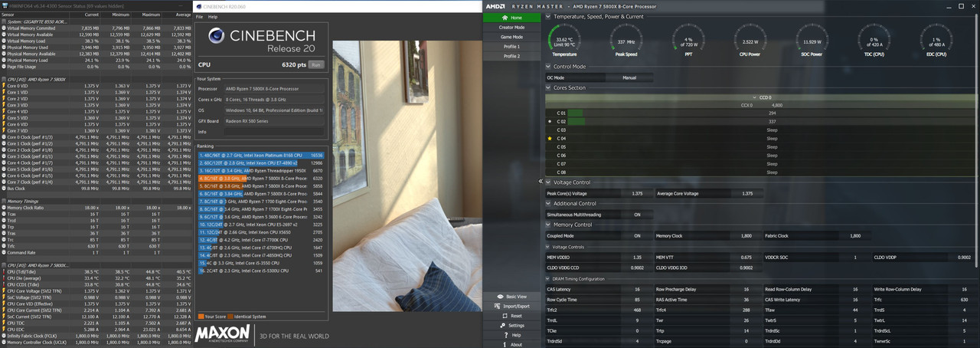The image size is (980, 348).
Task: Switch Ryzen Master to Basic View
Action: (511, 297)
